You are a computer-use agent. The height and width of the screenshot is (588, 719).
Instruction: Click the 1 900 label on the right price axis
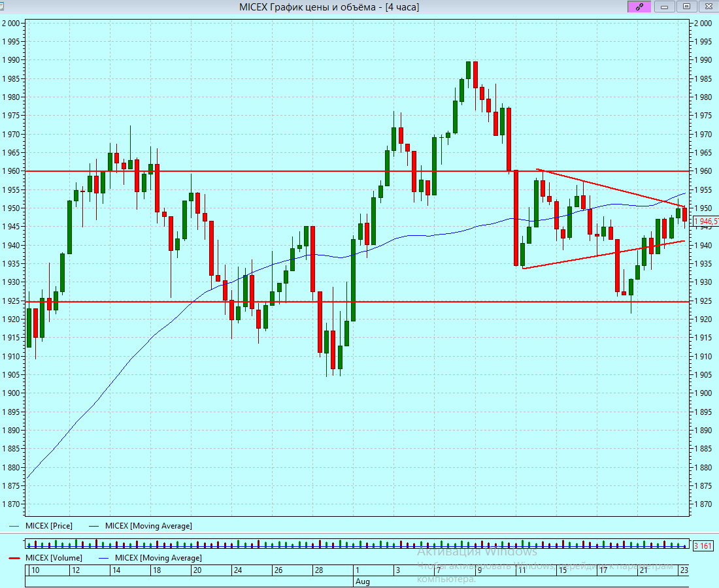[x=703, y=393]
